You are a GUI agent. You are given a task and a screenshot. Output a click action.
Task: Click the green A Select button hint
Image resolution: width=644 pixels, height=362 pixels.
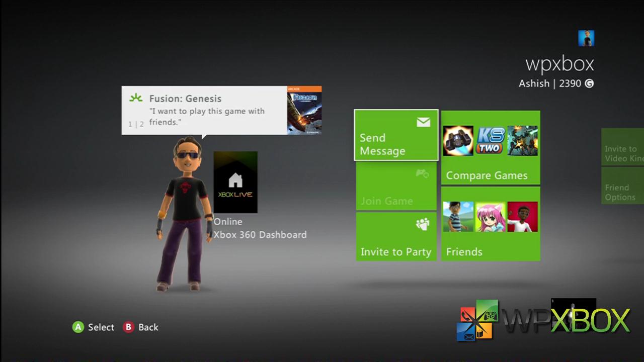(78, 327)
